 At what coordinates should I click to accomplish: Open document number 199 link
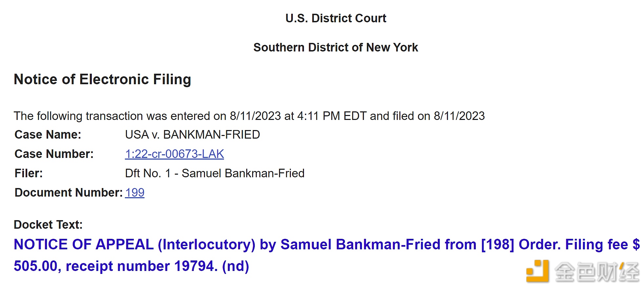[135, 193]
